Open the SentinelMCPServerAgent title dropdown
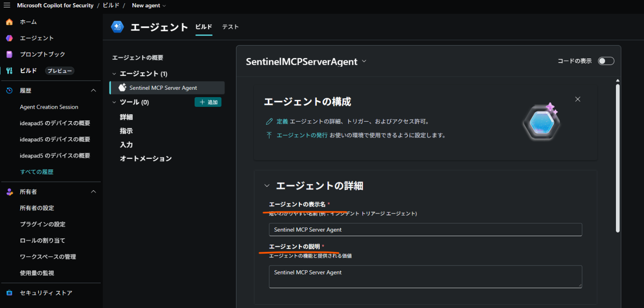 pos(364,61)
